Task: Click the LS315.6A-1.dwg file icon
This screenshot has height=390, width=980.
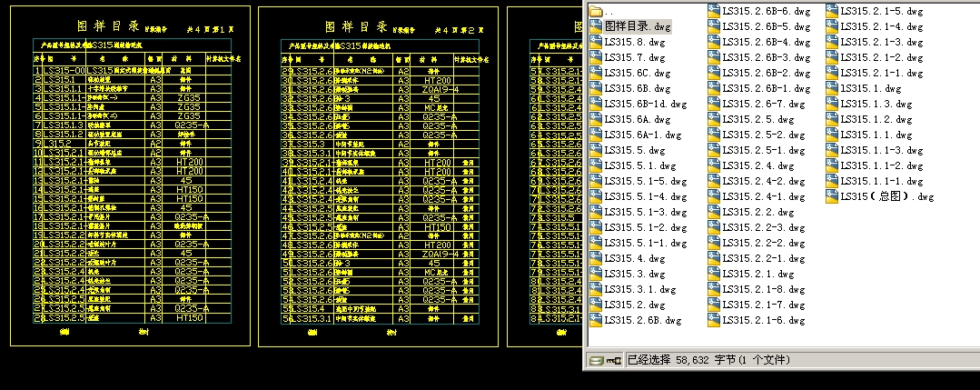Action: (x=596, y=135)
